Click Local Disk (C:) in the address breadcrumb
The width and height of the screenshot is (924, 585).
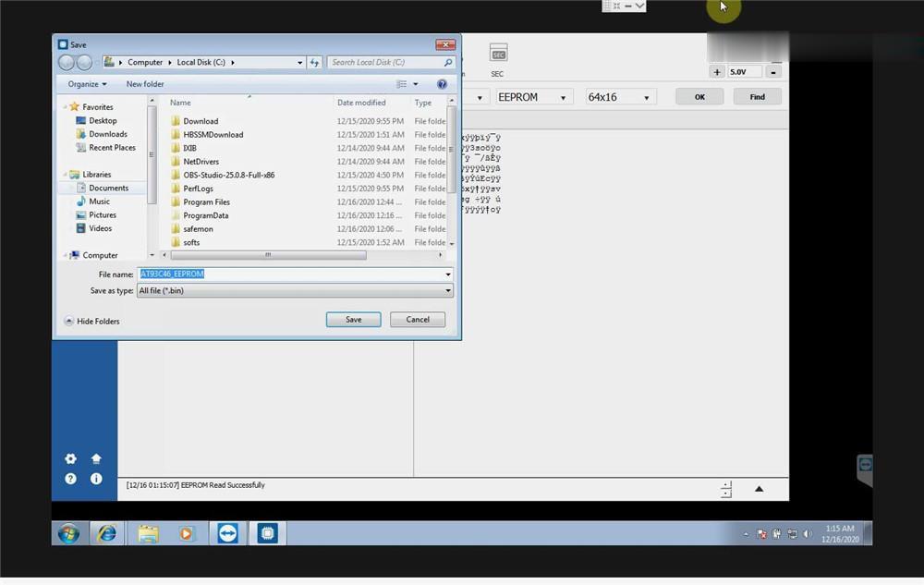coord(201,63)
